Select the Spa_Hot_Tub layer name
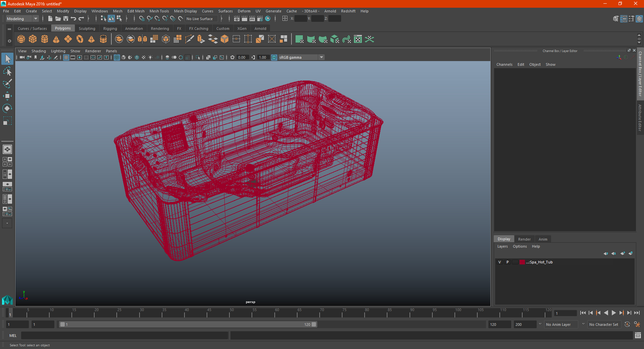The width and height of the screenshot is (644, 349). coord(539,262)
